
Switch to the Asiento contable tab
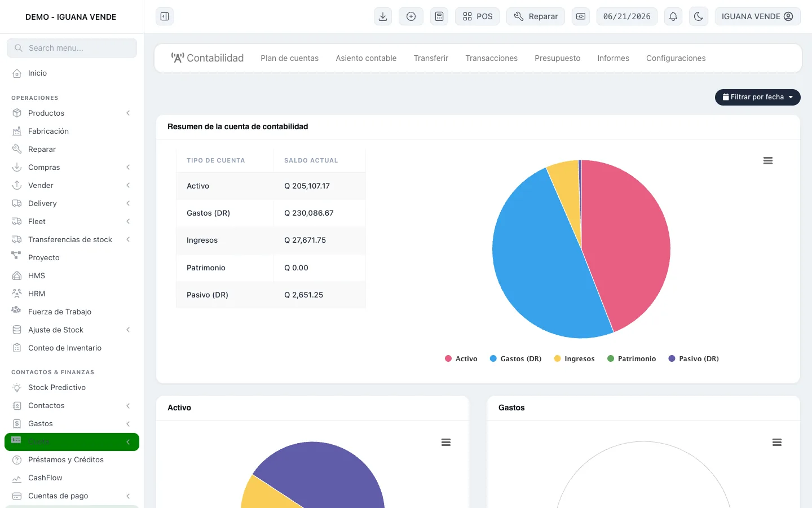366,58
